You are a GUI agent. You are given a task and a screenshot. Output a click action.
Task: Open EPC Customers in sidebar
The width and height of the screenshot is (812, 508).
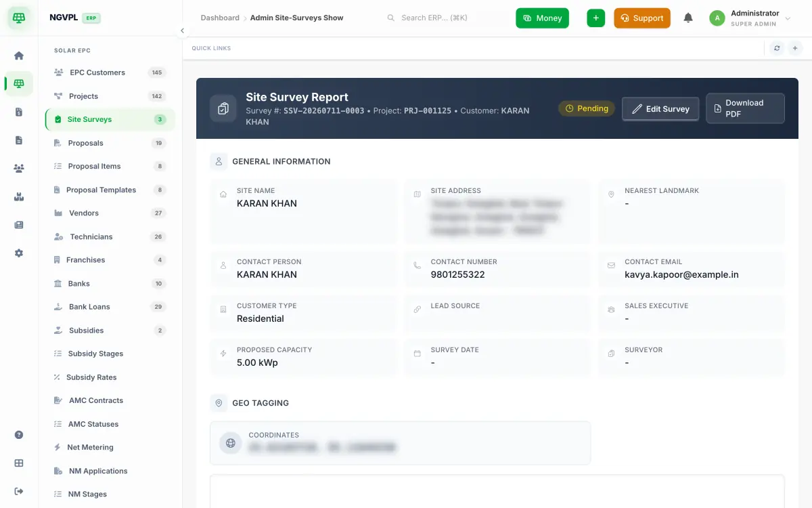(x=110, y=72)
